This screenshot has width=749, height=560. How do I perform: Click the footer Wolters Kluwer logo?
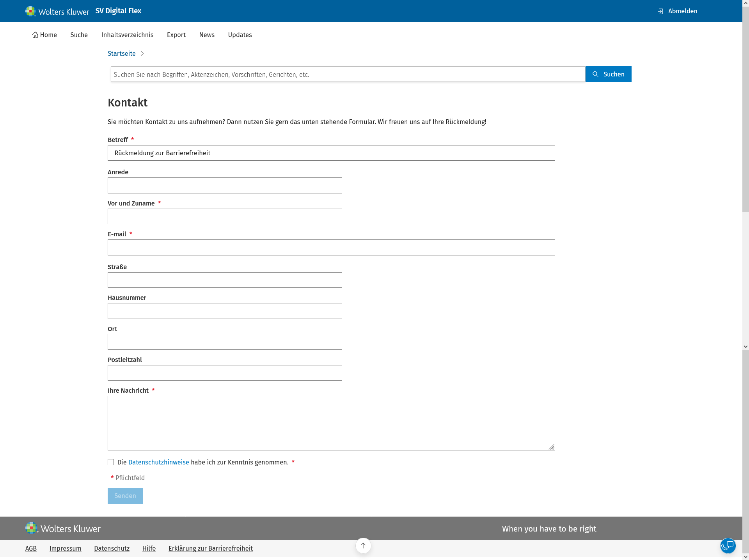pos(63,528)
